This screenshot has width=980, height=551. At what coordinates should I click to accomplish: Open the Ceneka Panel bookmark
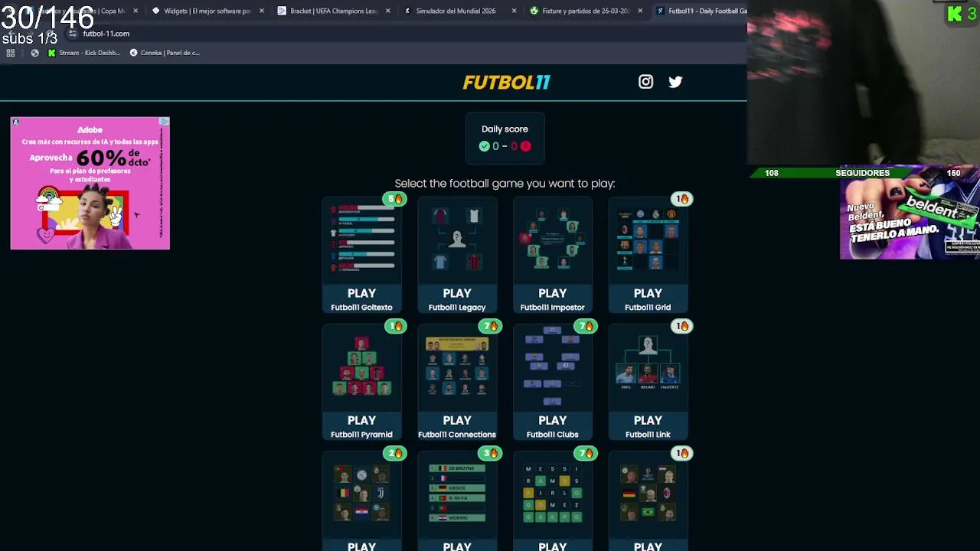[165, 53]
